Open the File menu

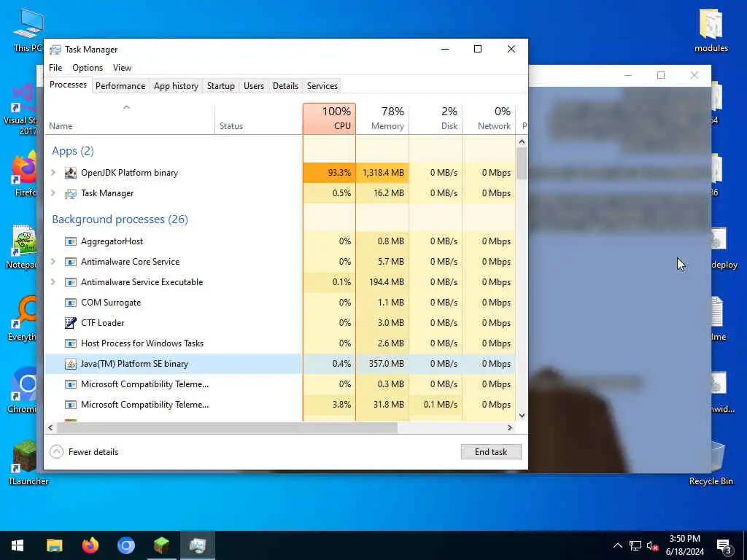tap(55, 68)
